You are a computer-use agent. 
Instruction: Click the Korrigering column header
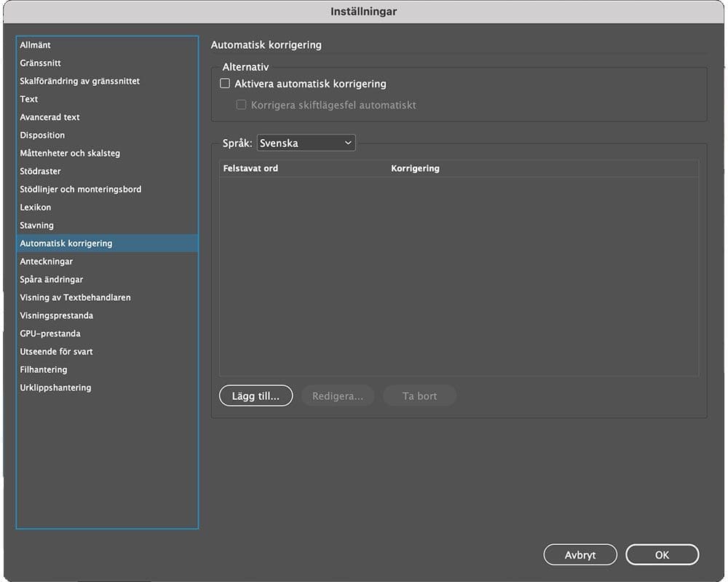click(x=543, y=168)
